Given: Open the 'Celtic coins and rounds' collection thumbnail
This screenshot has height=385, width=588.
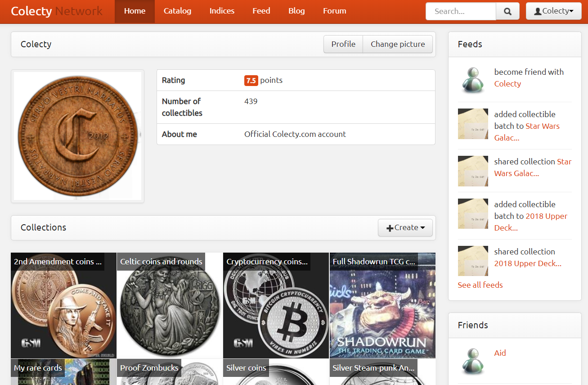Looking at the screenshot, I should pyautogui.click(x=169, y=305).
